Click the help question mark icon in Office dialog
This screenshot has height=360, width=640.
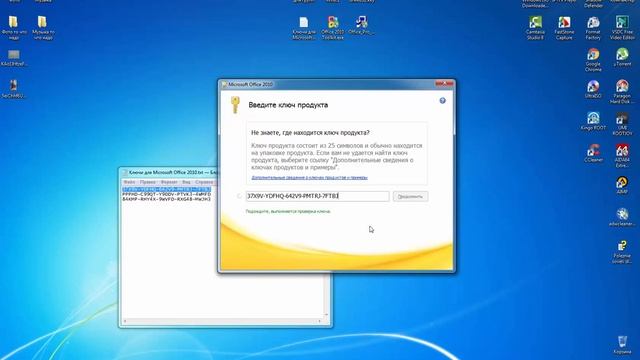click(442, 100)
